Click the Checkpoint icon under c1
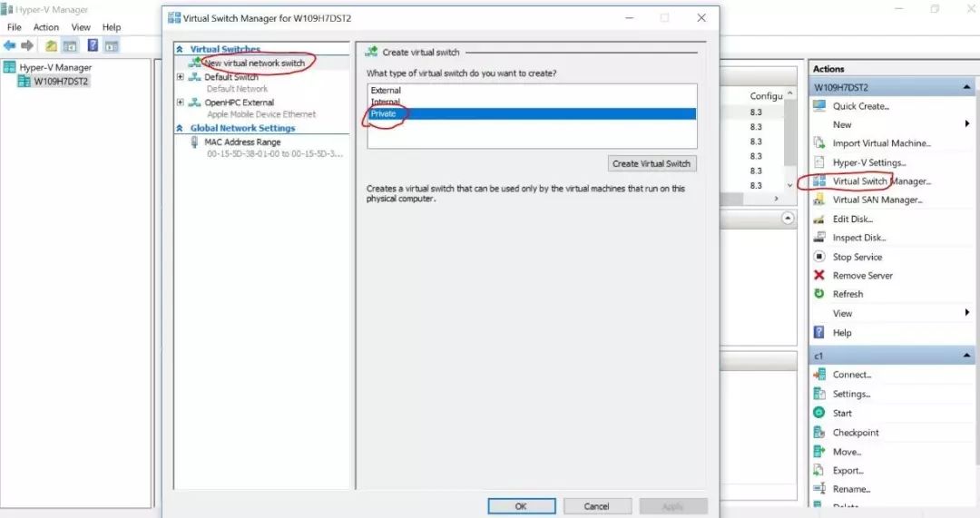 pyautogui.click(x=818, y=432)
